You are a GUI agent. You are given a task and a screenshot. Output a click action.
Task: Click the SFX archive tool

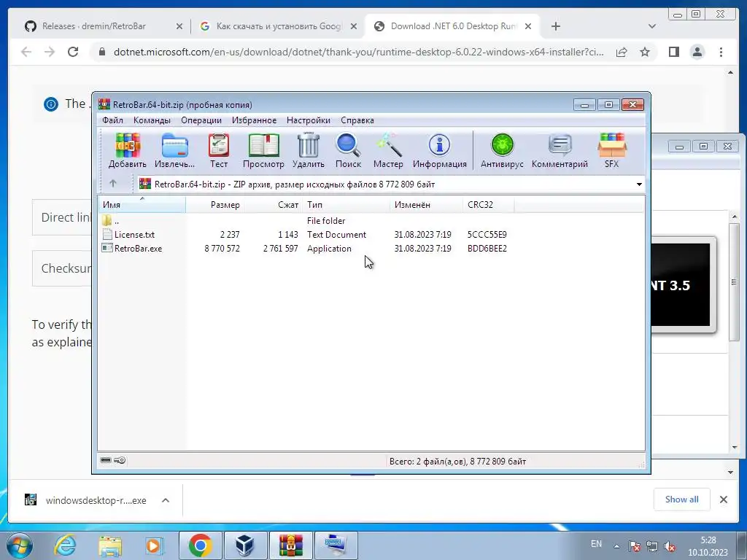tap(612, 151)
